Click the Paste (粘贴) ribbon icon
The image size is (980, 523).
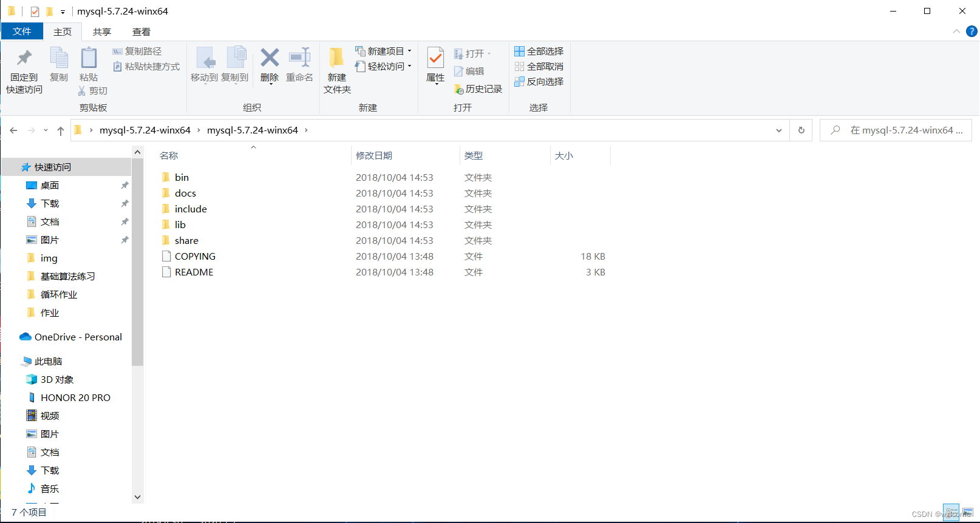tap(89, 58)
